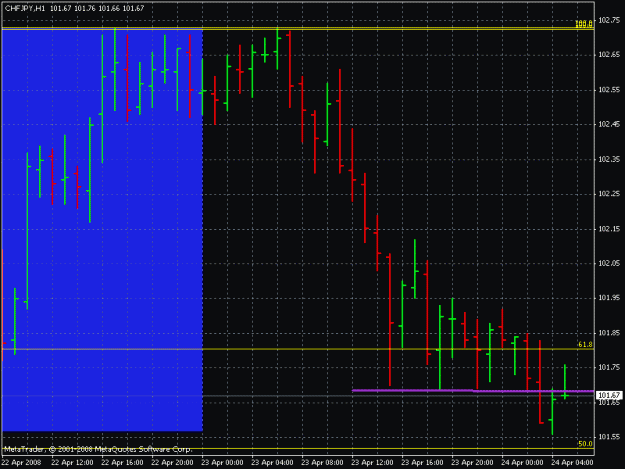Click the 102.25 price axis label

pyautogui.click(x=609, y=194)
